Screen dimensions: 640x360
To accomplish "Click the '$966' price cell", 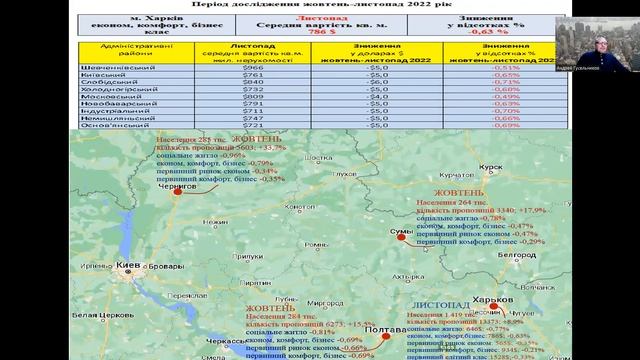I will pyautogui.click(x=253, y=68).
